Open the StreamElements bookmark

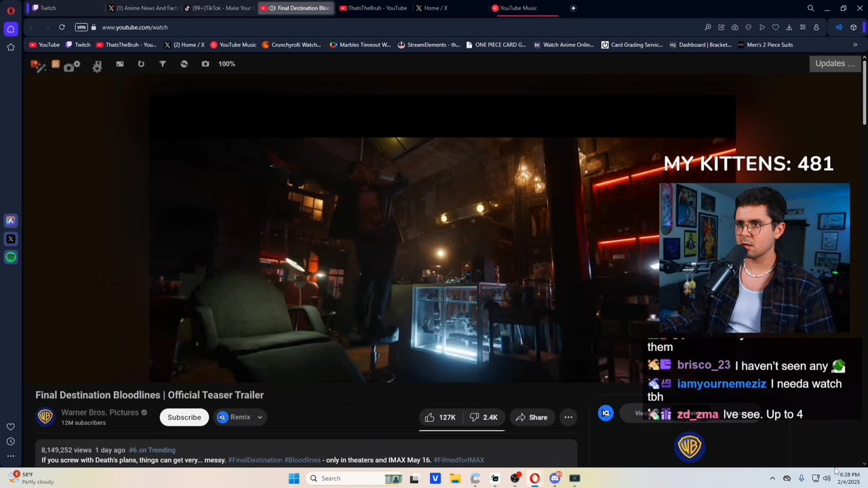point(429,45)
